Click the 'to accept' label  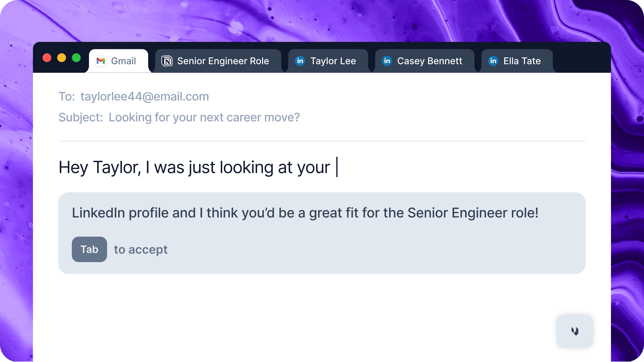141,249
